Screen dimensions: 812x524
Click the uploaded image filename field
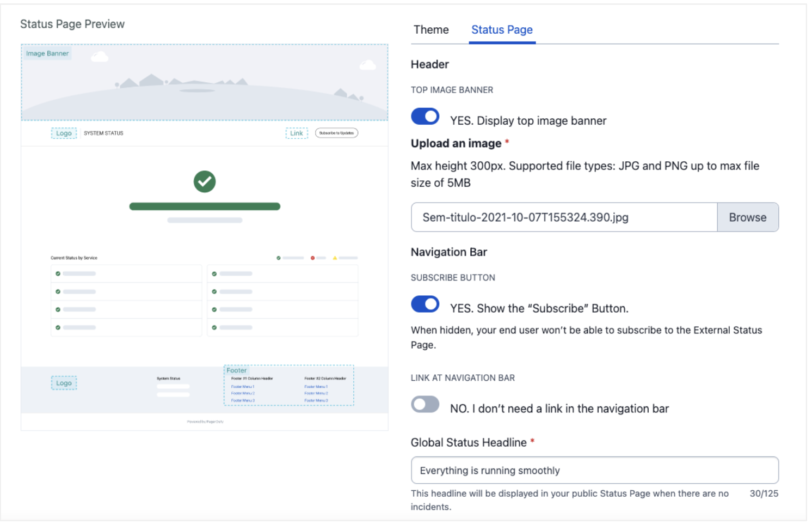click(x=564, y=217)
